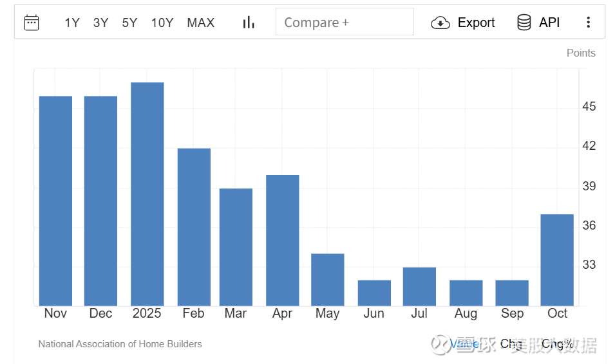615x364 pixels.
Task: Choose the 10Y time range
Action: (x=162, y=23)
